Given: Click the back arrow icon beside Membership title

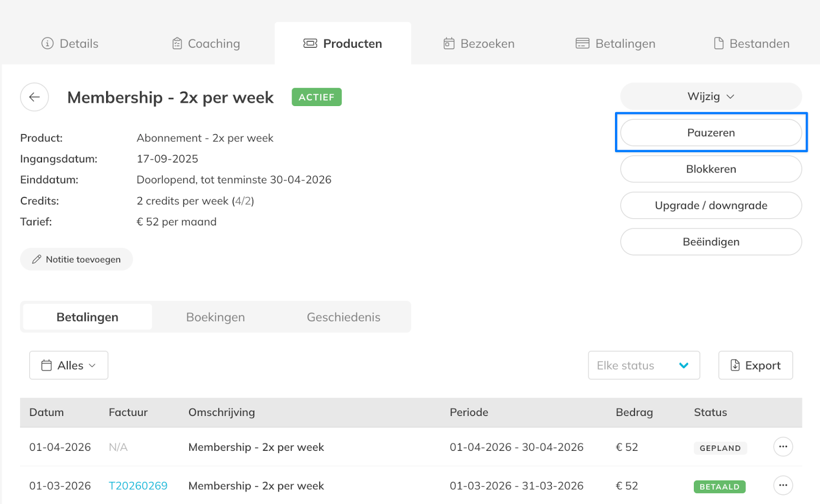Looking at the screenshot, I should tap(34, 97).
